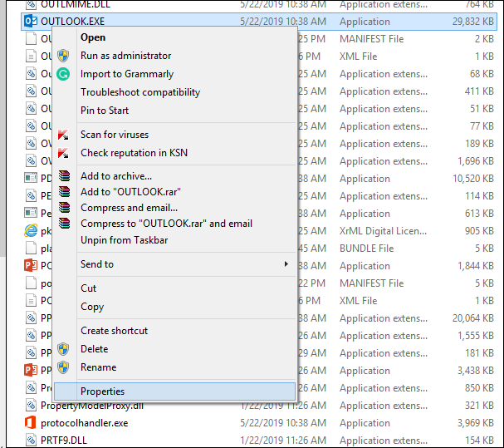Image resolution: width=504 pixels, height=448 pixels.
Task: Click the PowerPoint icon in the 3,438 KB row
Action: 31,370
